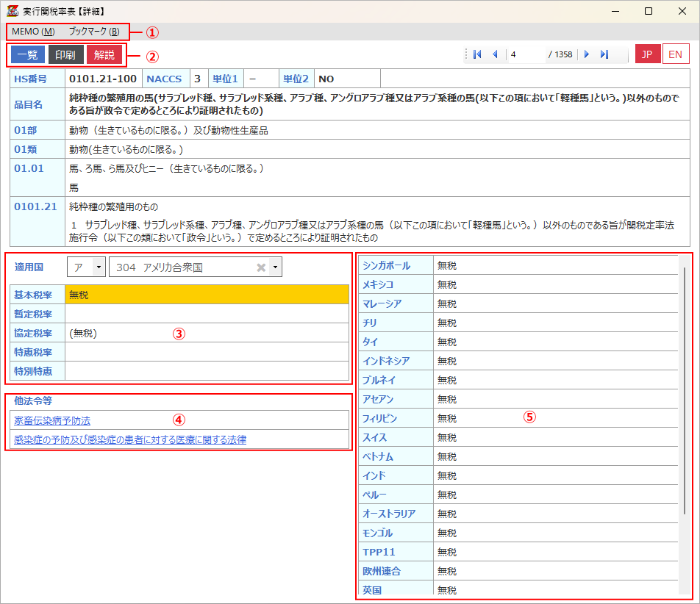The image size is (700, 604).
Task: Expand the country combo box arrow
Action: [275, 266]
